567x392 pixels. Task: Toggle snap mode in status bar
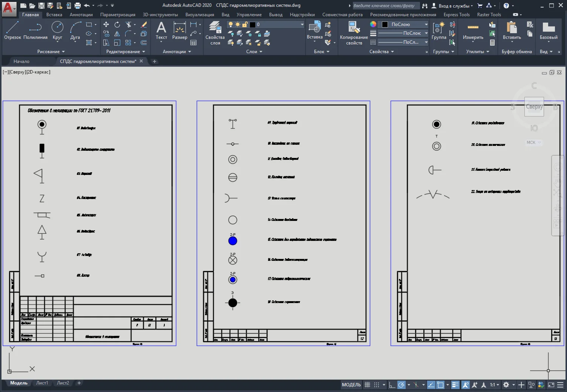[x=376, y=385]
